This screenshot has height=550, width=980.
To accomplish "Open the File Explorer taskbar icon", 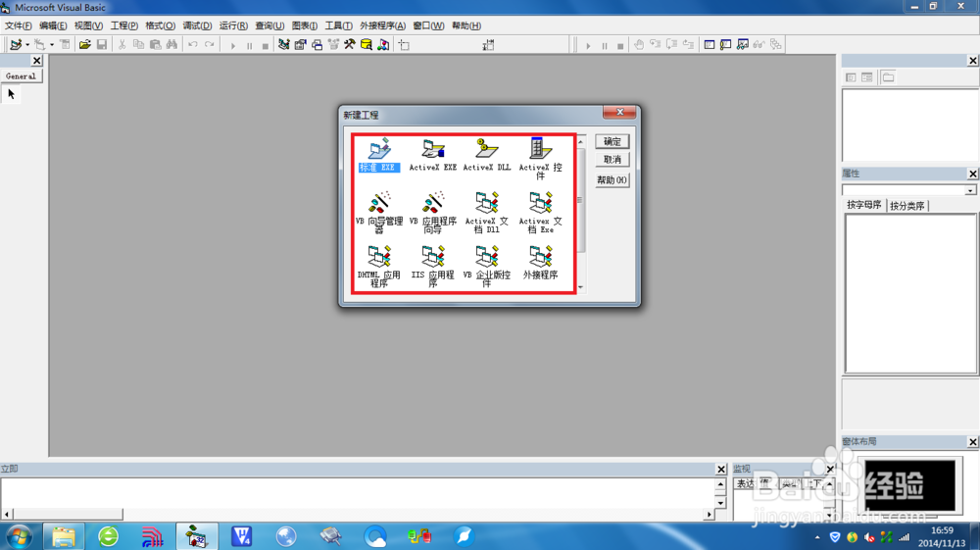I will 63,536.
